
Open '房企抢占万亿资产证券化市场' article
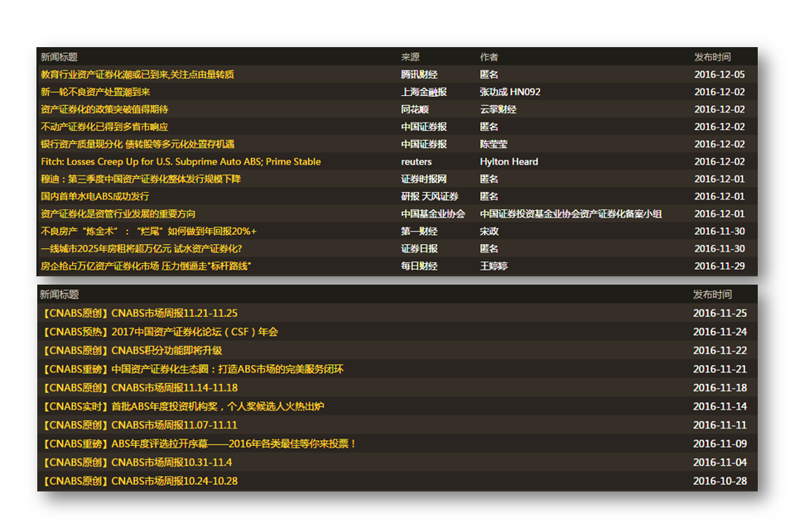point(146,266)
